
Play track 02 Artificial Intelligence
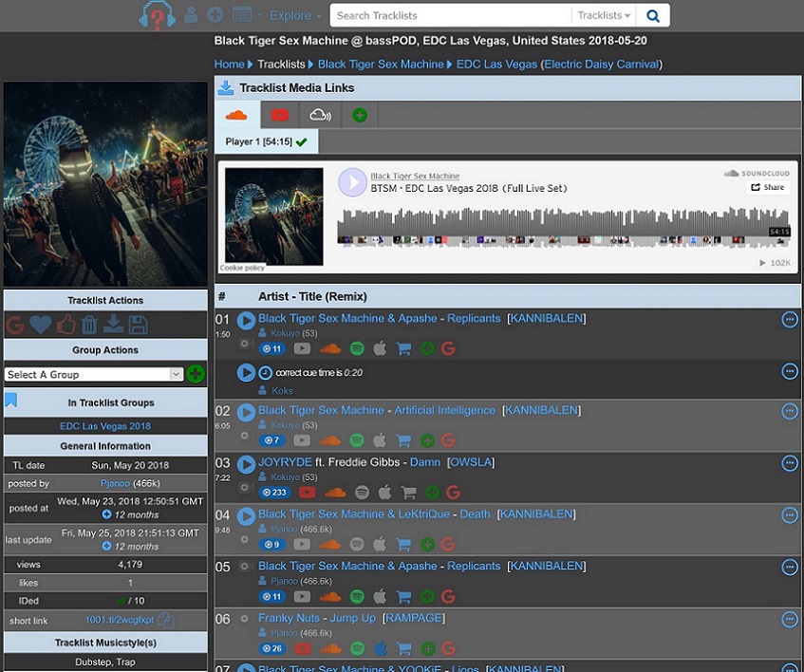(x=246, y=413)
